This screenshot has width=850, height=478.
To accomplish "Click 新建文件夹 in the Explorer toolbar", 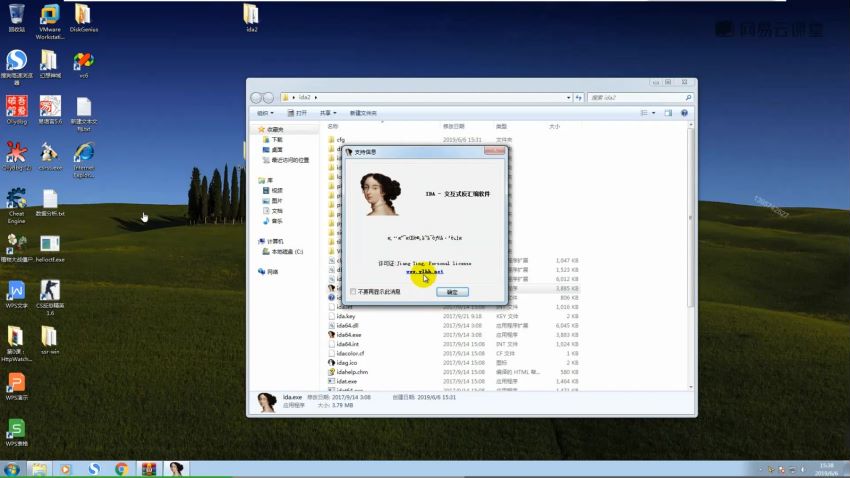I will point(363,113).
